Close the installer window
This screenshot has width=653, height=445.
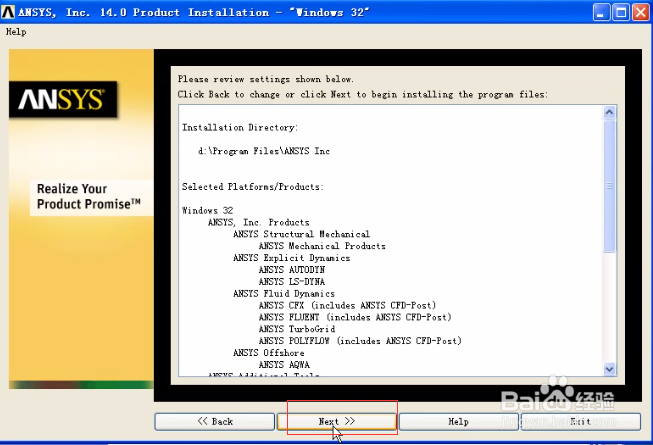coord(640,12)
